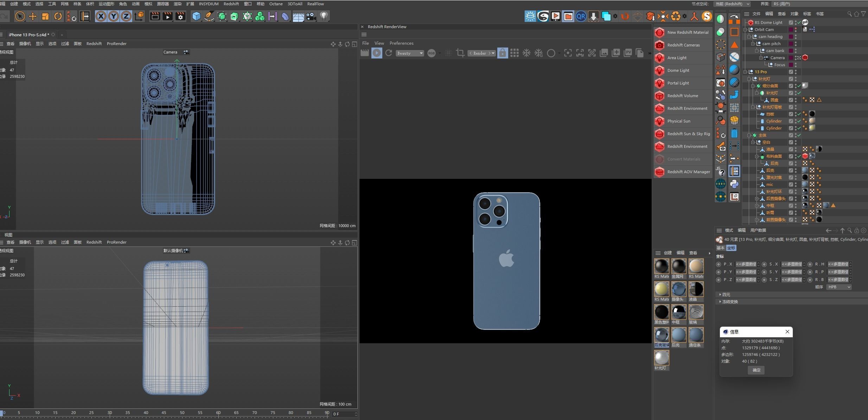Open the HPB order dropdown in coordinates panel
The width and height of the screenshot is (868, 420).
pyautogui.click(x=838, y=287)
